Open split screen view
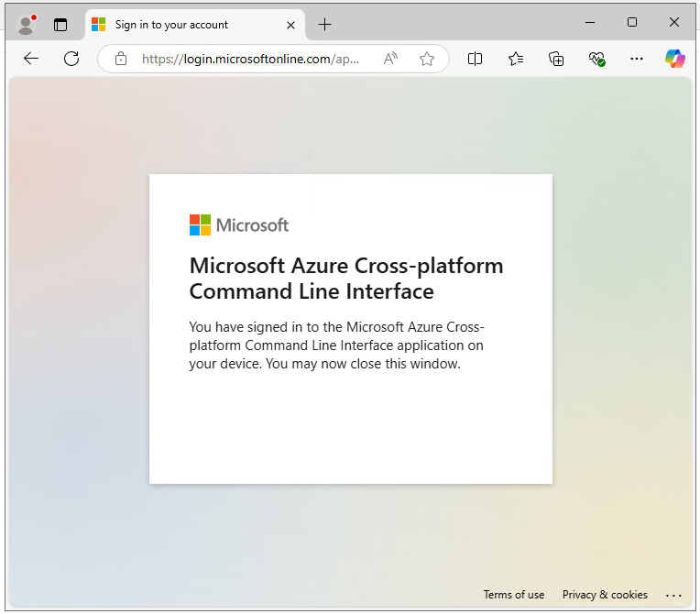Image resolution: width=700 pixels, height=614 pixels. click(x=475, y=59)
